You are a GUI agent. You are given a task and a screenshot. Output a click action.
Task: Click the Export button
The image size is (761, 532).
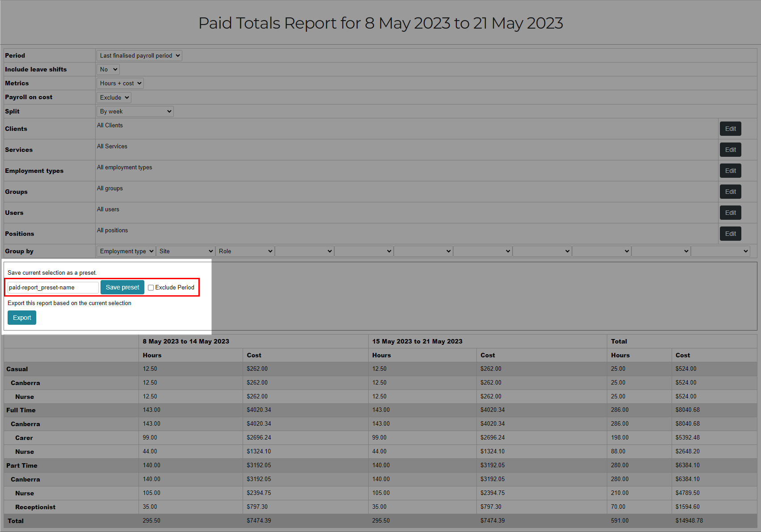[22, 318]
